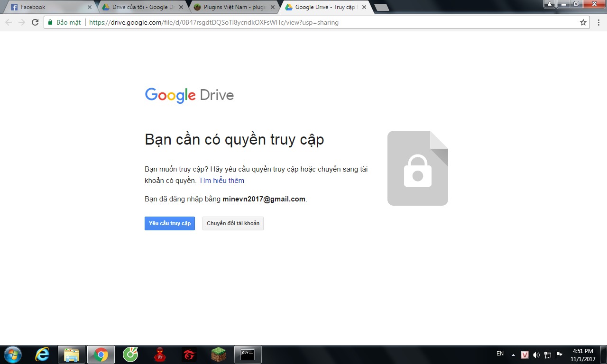Open the Garena app from the taskbar
Image resolution: width=607 pixels, height=364 pixels.
tap(189, 355)
